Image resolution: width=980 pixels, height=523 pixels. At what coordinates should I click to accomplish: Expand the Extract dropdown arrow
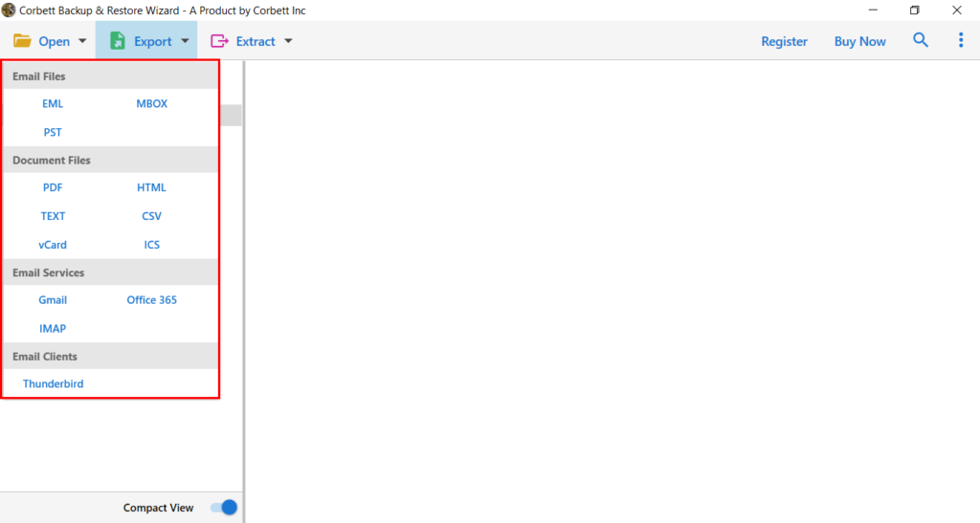point(288,41)
